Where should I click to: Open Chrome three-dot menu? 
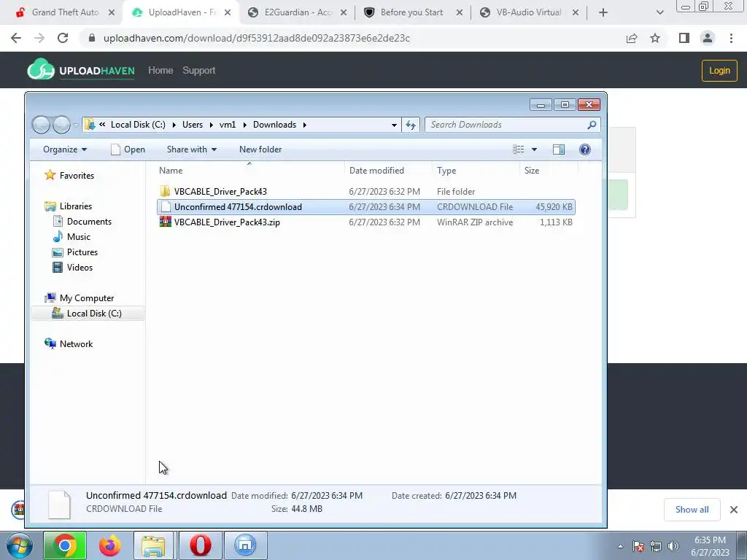click(x=731, y=38)
